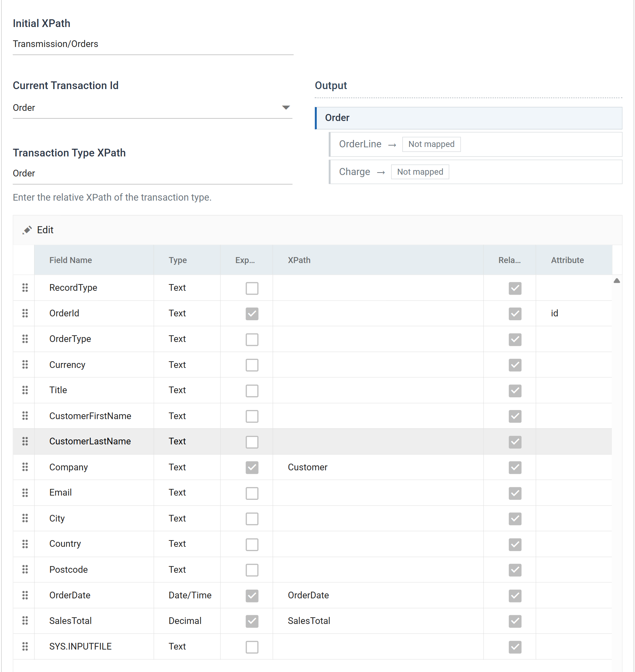Click the drag handle for OrderType row

(25, 339)
